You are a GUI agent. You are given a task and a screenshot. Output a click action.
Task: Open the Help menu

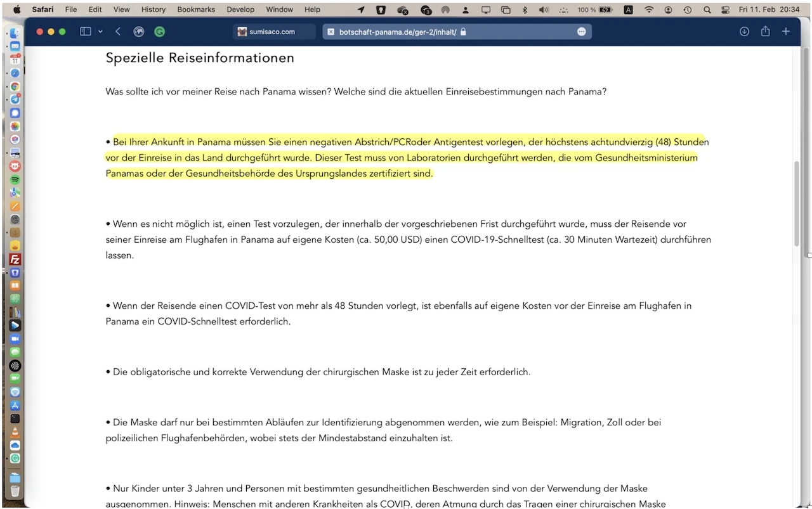pyautogui.click(x=312, y=10)
